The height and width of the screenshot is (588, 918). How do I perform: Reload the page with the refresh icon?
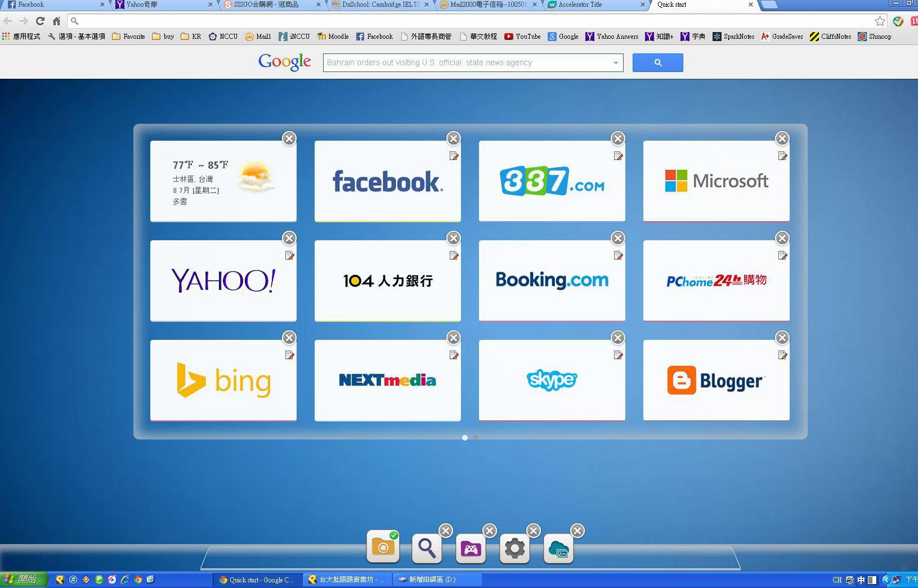click(x=40, y=21)
